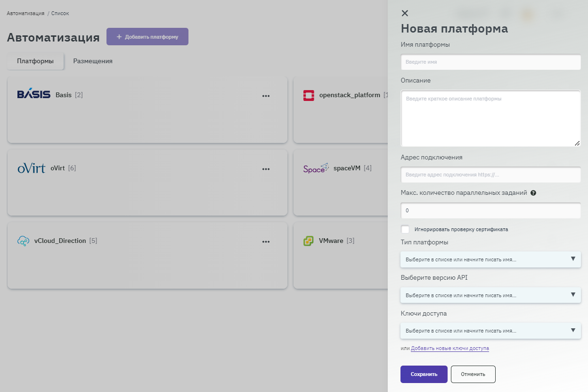Switch to the Размещения tab
Viewport: 588px width, 392px height.
click(93, 61)
